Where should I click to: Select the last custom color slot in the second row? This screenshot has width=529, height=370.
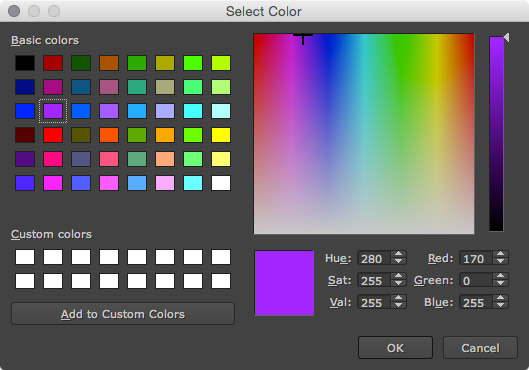221,281
